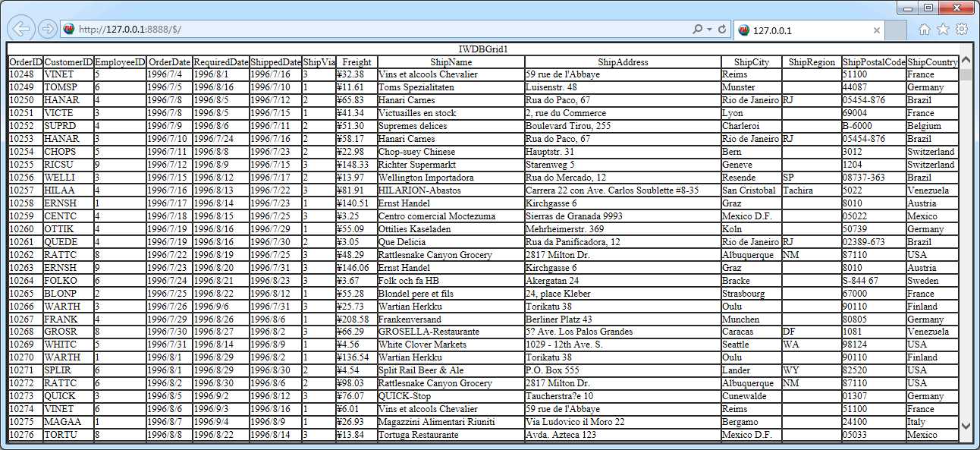Click Ottilies Kaseladen cell
This screenshot has height=450, width=980.
pyautogui.click(x=451, y=229)
